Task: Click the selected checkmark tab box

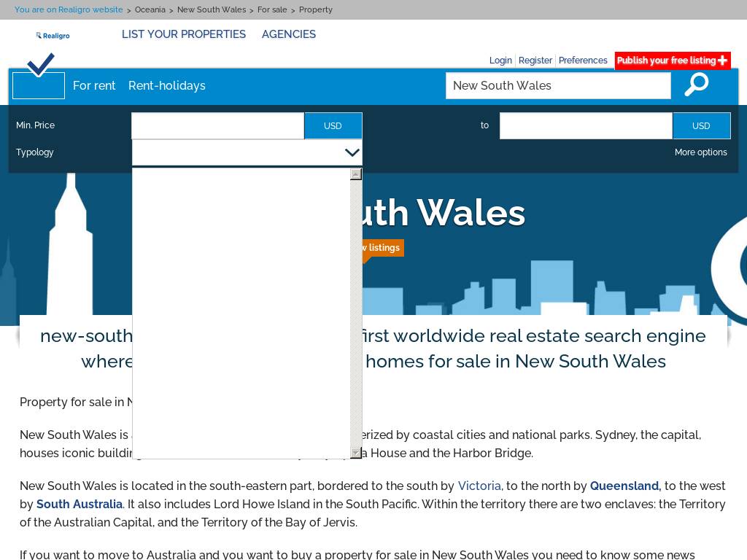Action: pyautogui.click(x=39, y=85)
